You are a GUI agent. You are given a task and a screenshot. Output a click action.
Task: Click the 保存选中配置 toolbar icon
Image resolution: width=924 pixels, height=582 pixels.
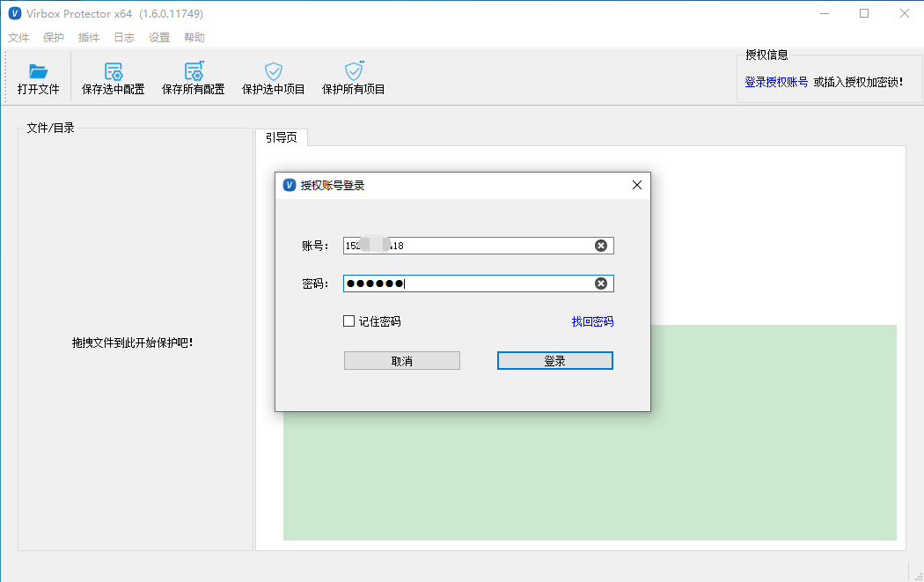(114, 71)
